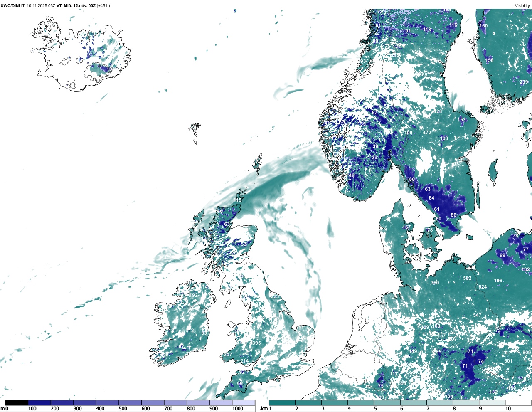Click the map value '48' in southern Norway
This screenshot has height=412, width=532.
(x=352, y=176)
